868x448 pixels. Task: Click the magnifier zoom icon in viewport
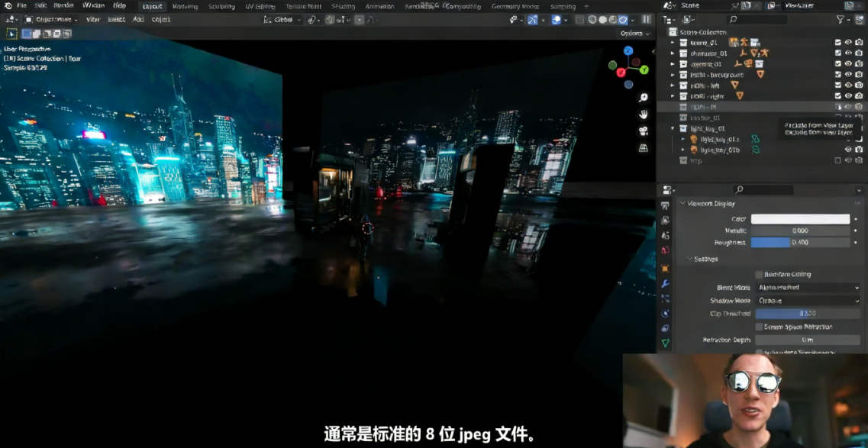coord(642,98)
